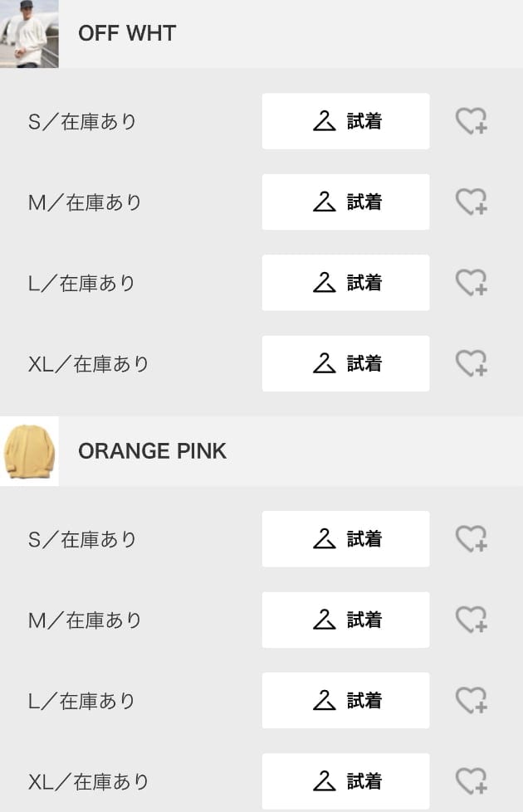Favorite OFF WHT size M with heart icon
Screen dimensions: 523x812
click(472, 202)
